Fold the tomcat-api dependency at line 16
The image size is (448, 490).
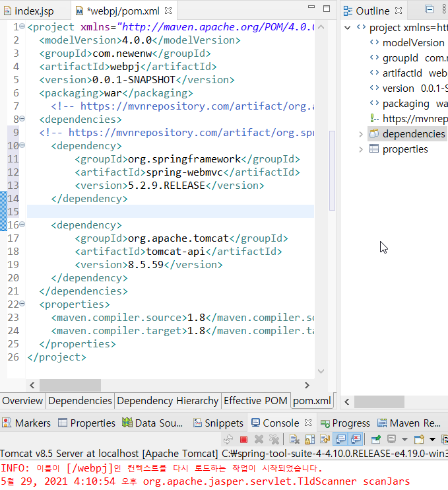pos(22,225)
